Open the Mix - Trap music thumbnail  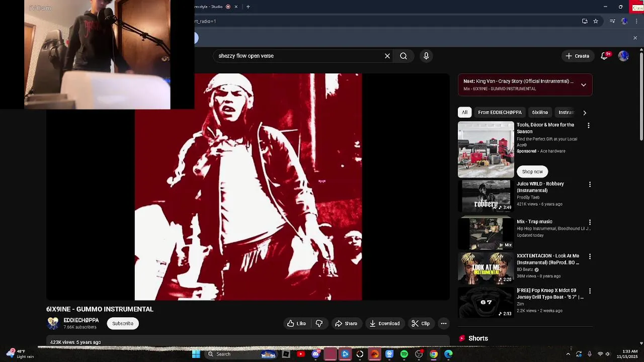[x=486, y=233]
